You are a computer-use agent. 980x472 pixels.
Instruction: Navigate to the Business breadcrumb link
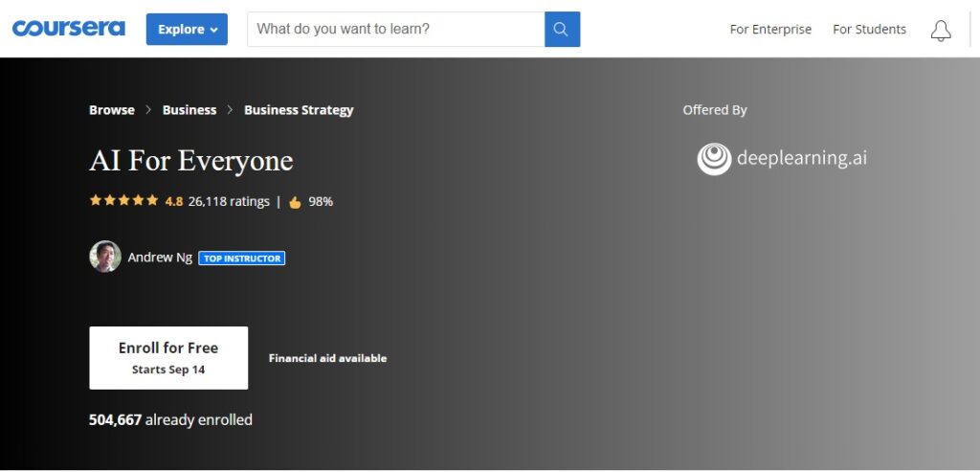[x=189, y=110]
